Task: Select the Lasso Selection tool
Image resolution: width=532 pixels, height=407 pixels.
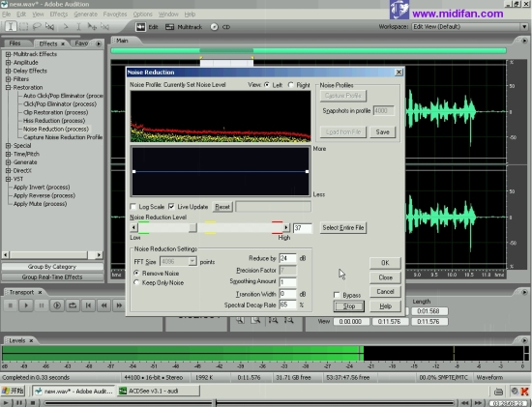Action: (37, 26)
